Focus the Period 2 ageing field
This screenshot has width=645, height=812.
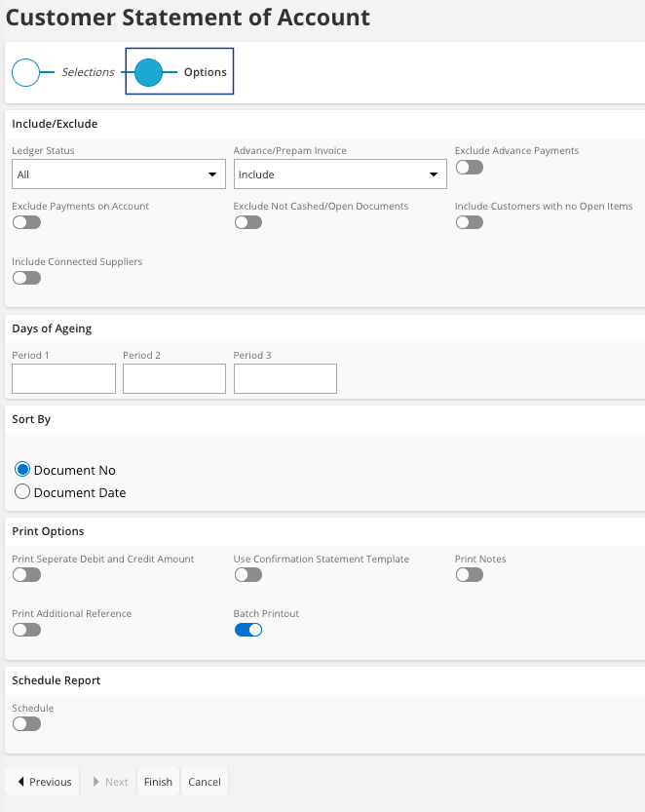pyautogui.click(x=174, y=378)
